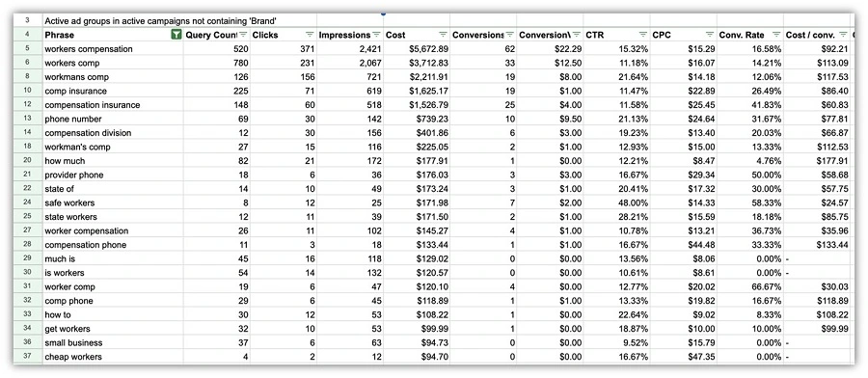Screen dimensions: 868x378
Task: Open filter dropdown for Conversions column
Action: tap(510, 35)
